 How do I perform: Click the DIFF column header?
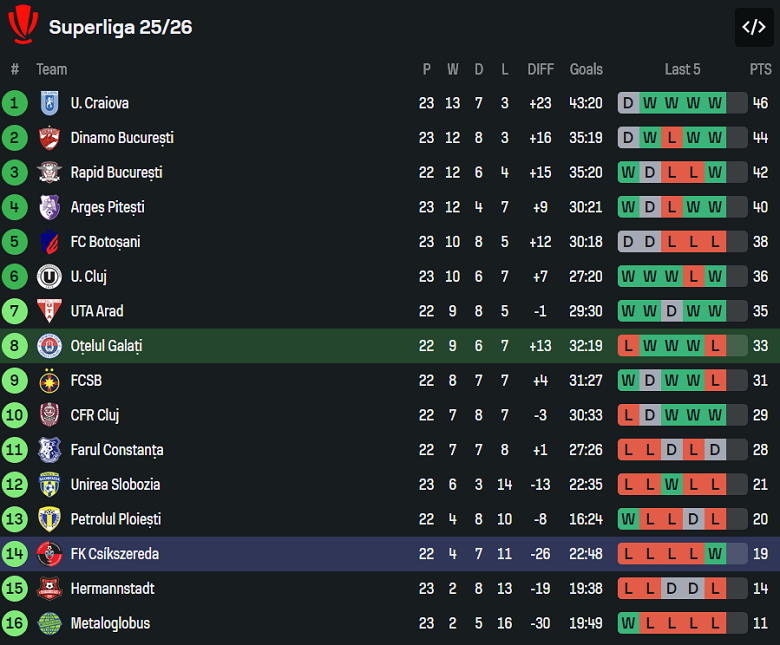point(540,69)
